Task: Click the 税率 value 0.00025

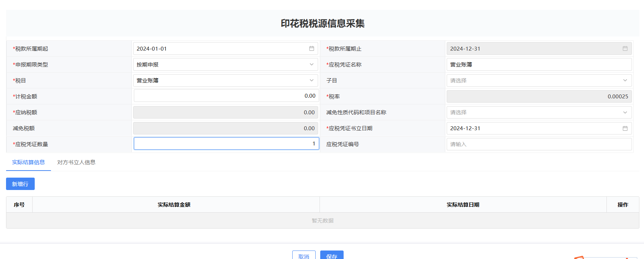Action: 618,96
